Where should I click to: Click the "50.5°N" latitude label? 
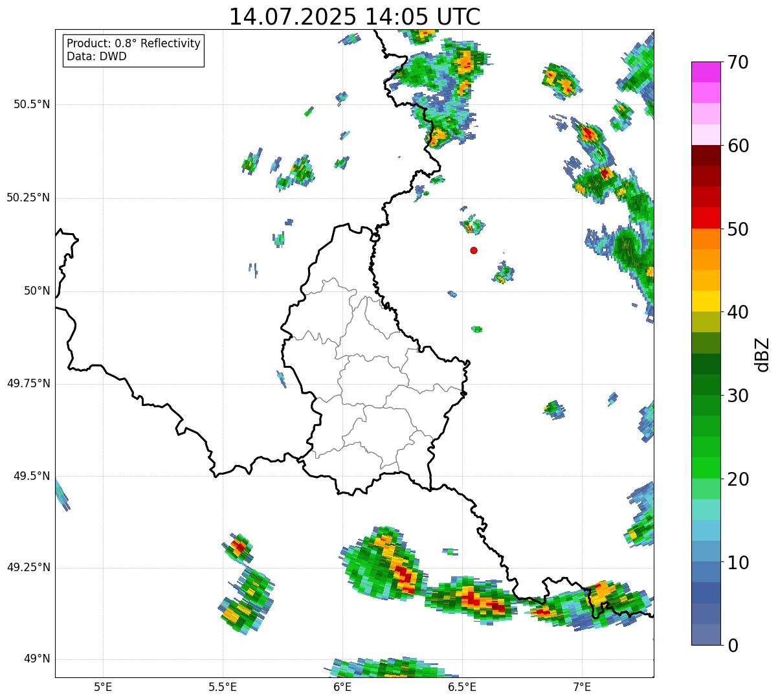pyautogui.click(x=32, y=104)
